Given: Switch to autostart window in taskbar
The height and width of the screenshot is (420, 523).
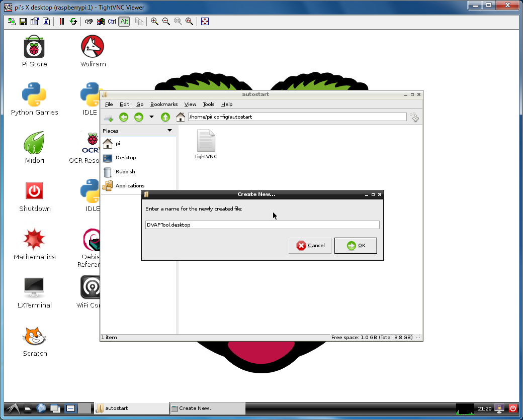Looking at the screenshot, I should [132, 408].
